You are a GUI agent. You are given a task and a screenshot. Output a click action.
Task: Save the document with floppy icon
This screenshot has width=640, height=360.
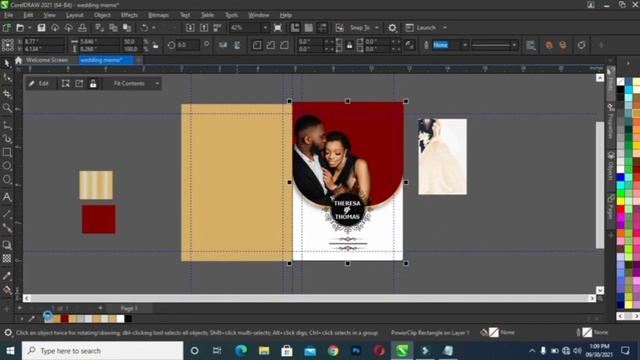coord(41,28)
